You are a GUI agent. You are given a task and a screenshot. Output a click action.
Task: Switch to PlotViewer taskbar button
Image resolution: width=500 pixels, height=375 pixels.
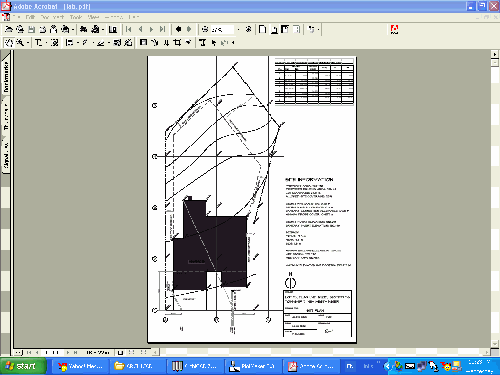(x=252, y=366)
